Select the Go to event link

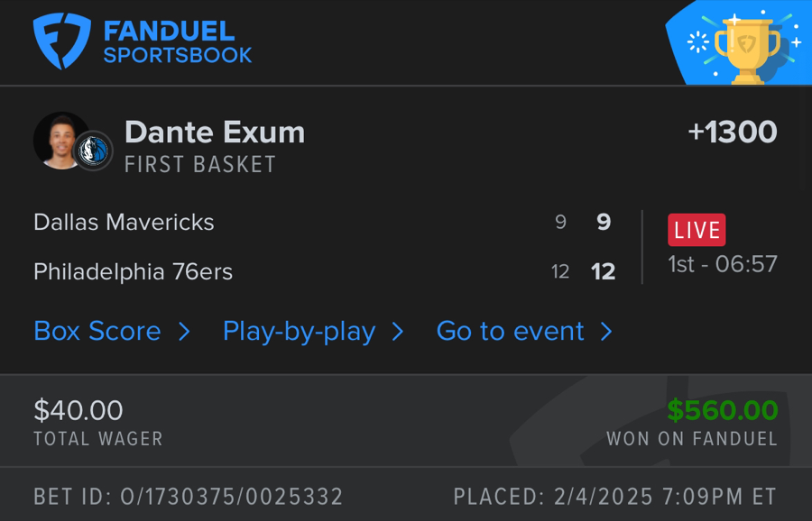[510, 332]
